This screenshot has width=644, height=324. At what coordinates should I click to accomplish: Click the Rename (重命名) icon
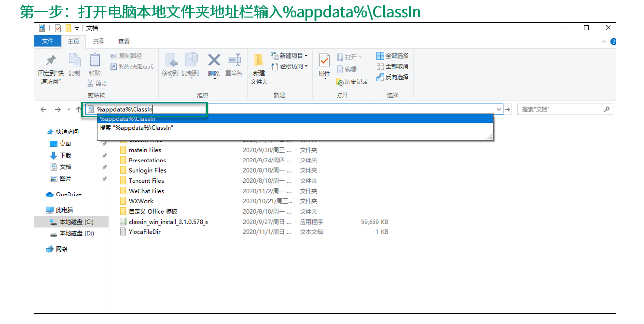tap(234, 60)
